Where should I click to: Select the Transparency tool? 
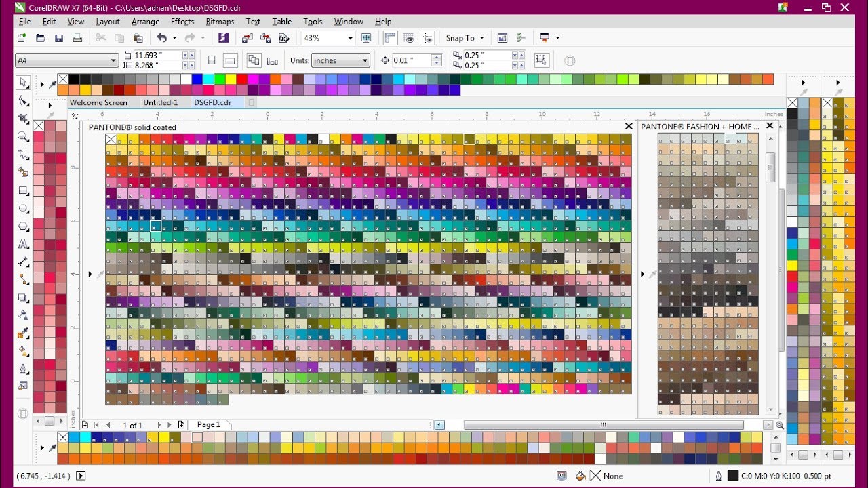(24, 315)
